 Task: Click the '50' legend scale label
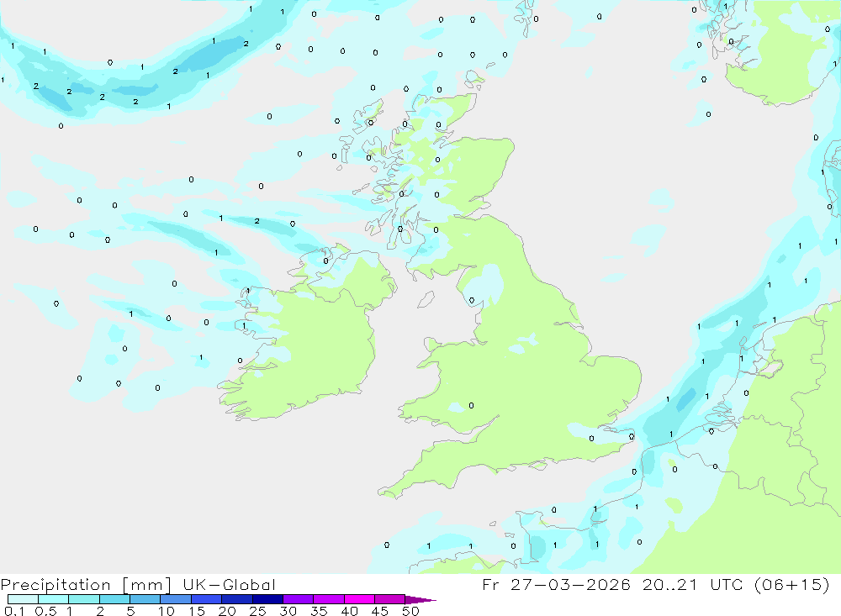tap(410, 611)
